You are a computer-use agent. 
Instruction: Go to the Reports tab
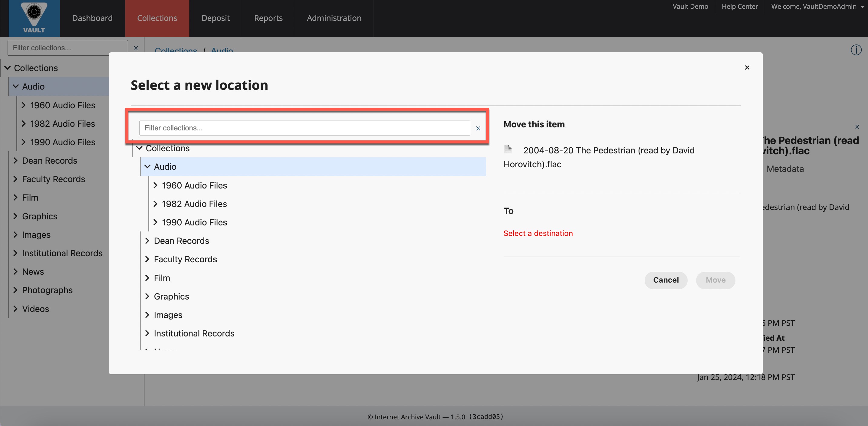click(268, 18)
